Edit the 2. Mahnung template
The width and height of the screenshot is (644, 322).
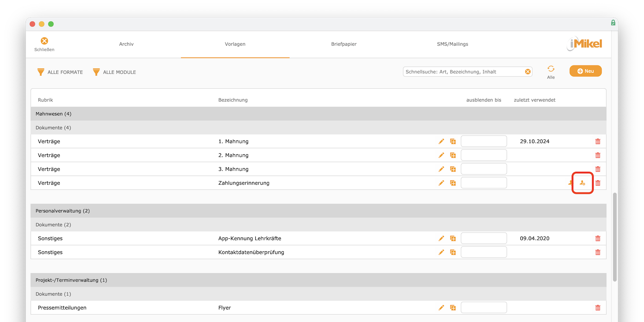coord(441,155)
